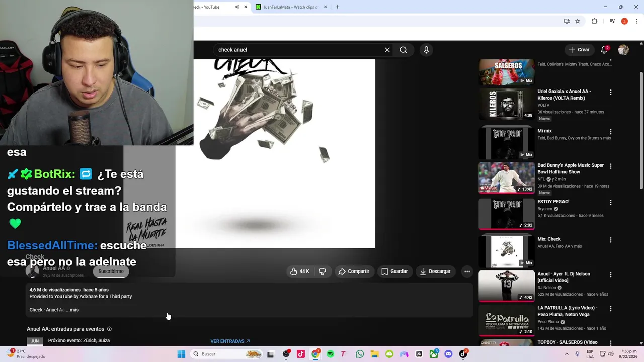This screenshot has width=644, height=362.
Task: Close the JuanFerLaMata tab
Action: point(325,7)
